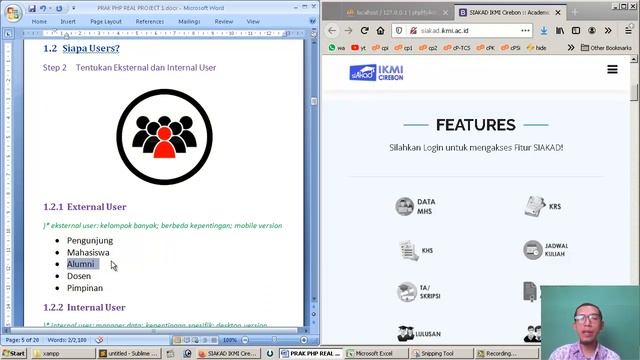The image size is (640, 360).
Task: Click Word's horizontal scrollbar
Action: click(155, 331)
